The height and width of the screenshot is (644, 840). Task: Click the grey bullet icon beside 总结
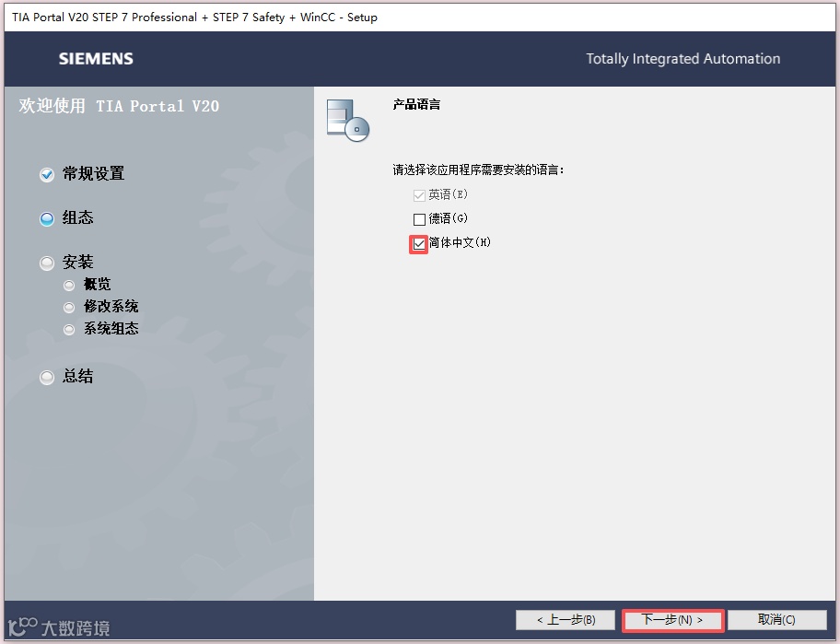tap(47, 377)
